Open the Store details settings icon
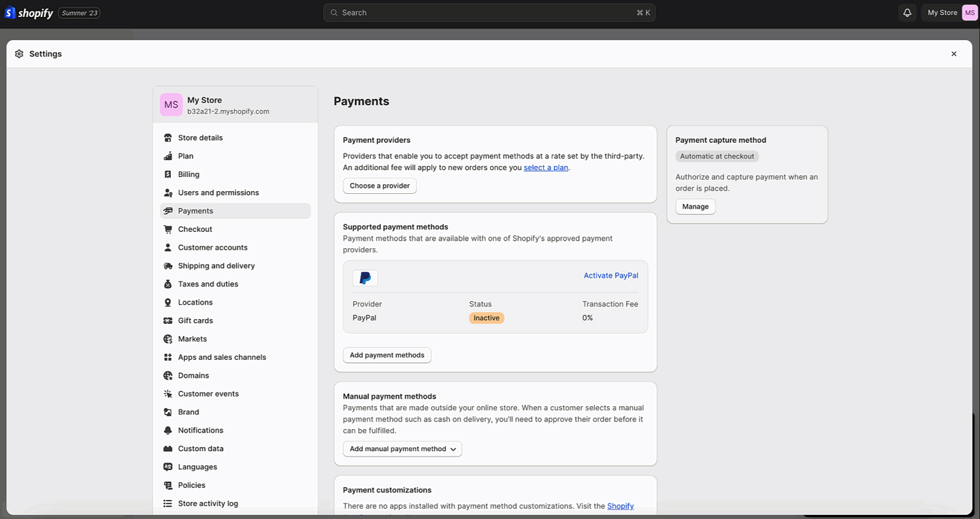The width and height of the screenshot is (980, 519). pos(167,137)
